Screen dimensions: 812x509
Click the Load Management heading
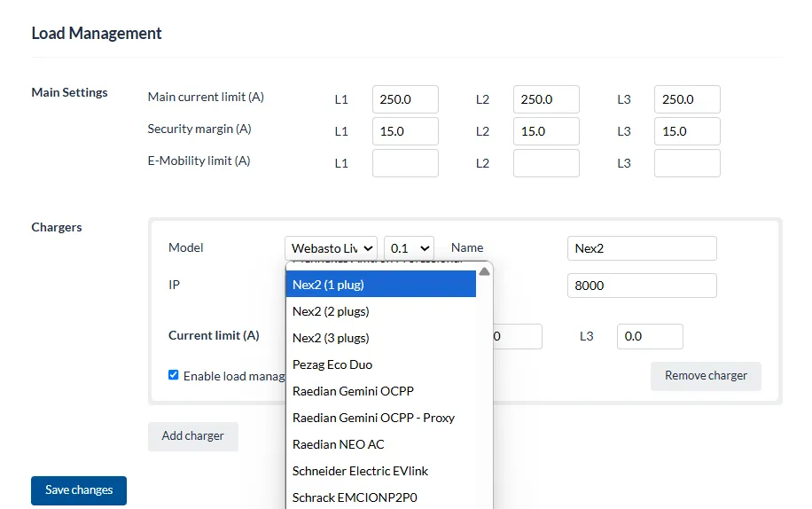coord(97,33)
